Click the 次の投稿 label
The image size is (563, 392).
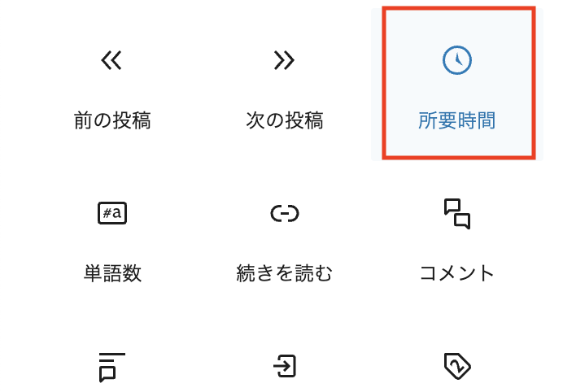(285, 120)
